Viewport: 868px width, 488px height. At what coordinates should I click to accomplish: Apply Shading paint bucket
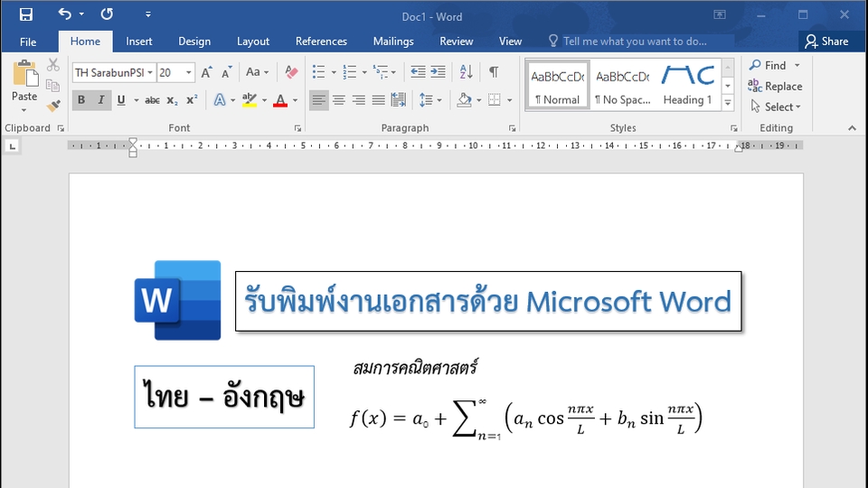click(x=464, y=100)
